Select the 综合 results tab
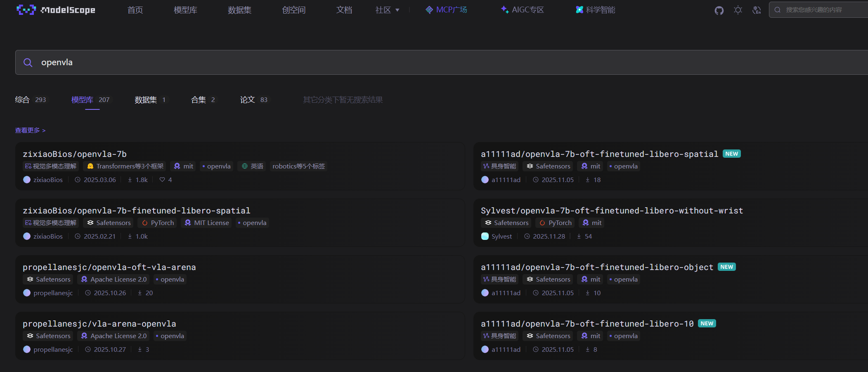Screen dimensions: 868x372 point(22,100)
